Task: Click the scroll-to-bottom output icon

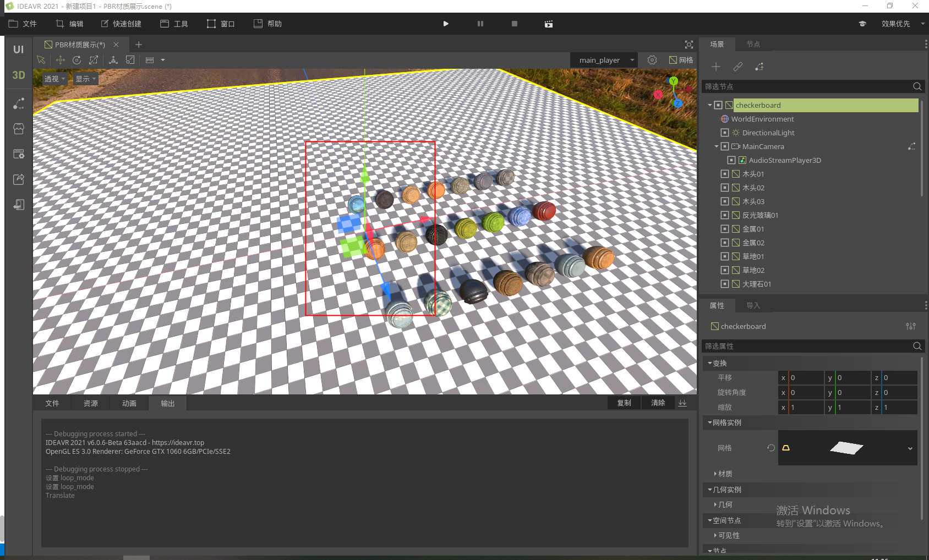Action: tap(682, 403)
